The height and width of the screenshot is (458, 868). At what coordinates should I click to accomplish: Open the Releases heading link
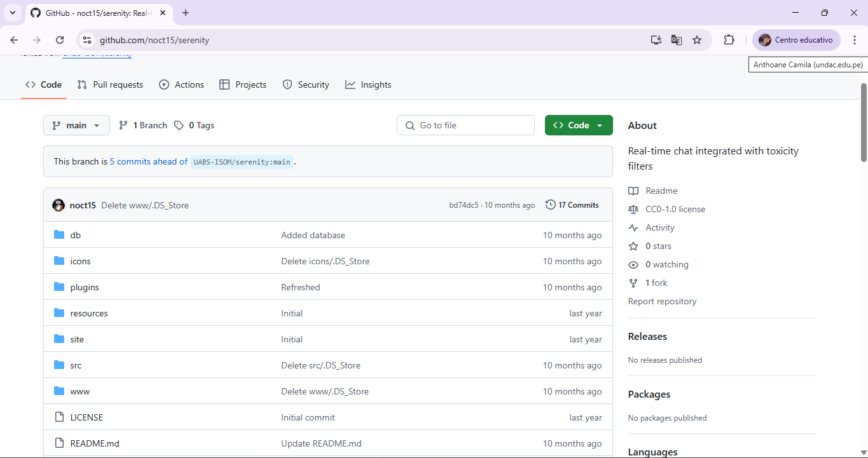[x=647, y=336]
